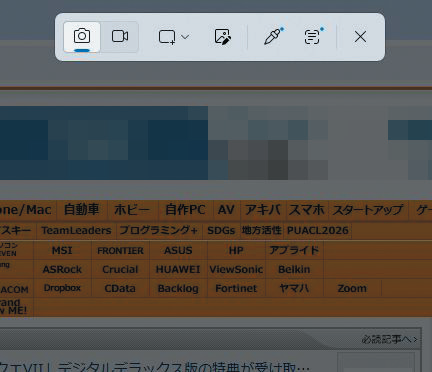Open the Fortinet sponsor link
This screenshot has width=432, height=372.
pos(236,288)
